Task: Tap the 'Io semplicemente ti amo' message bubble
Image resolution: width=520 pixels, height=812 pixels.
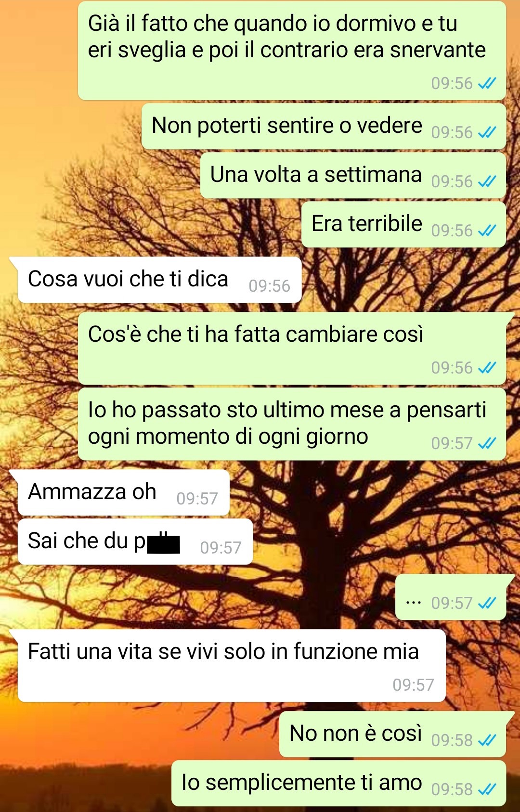Action: tap(338, 783)
